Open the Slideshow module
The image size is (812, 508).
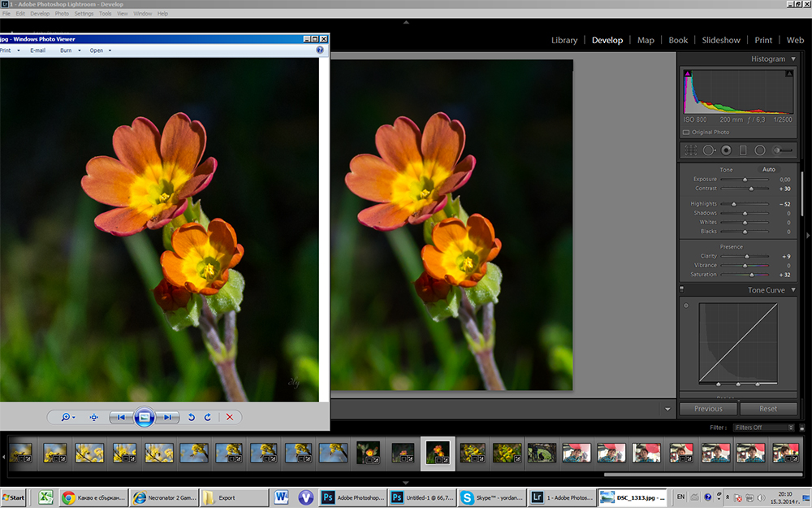[x=720, y=40]
